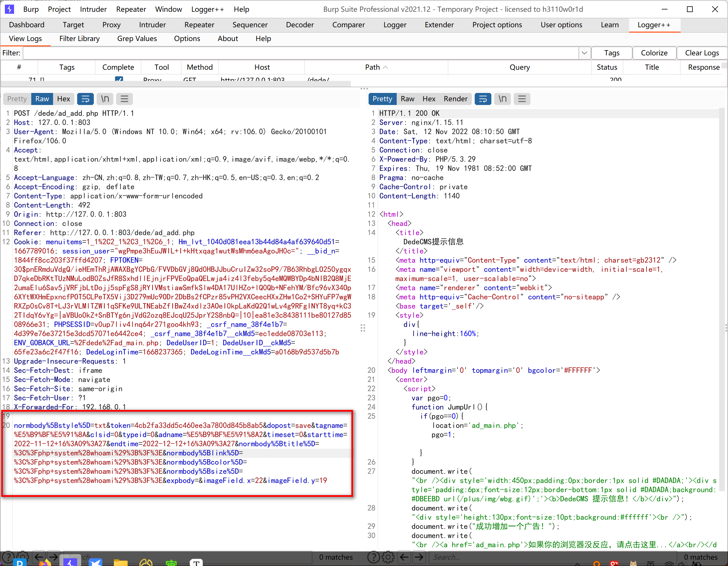Open the Filter Library tab

pos(79,39)
